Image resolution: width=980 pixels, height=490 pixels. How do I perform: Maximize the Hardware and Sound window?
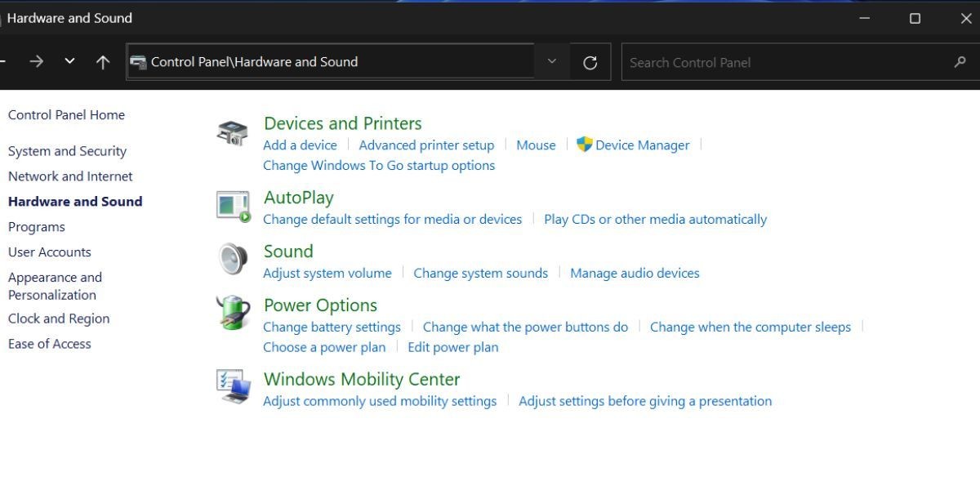coord(915,18)
